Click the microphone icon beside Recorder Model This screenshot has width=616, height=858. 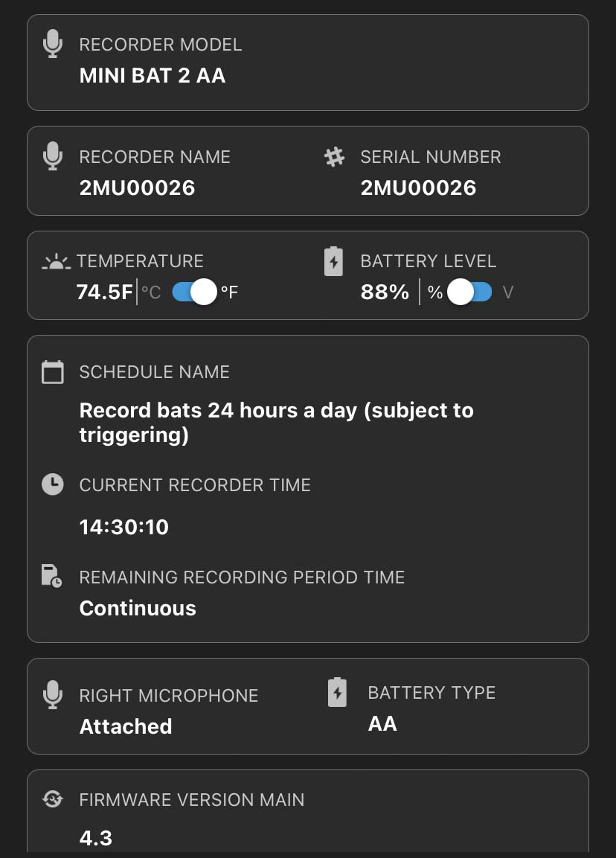(52, 45)
